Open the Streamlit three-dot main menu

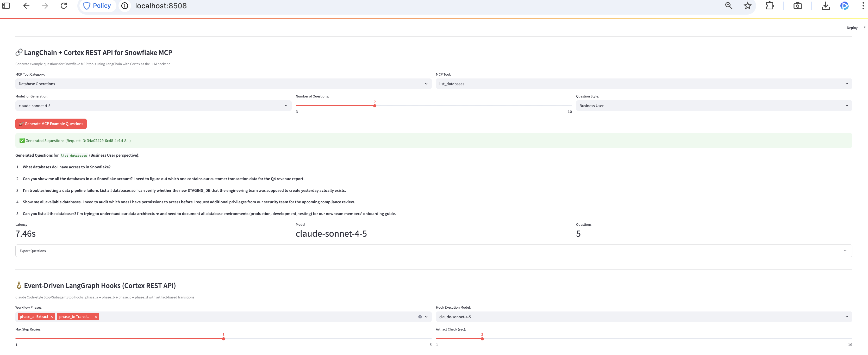coord(864,28)
